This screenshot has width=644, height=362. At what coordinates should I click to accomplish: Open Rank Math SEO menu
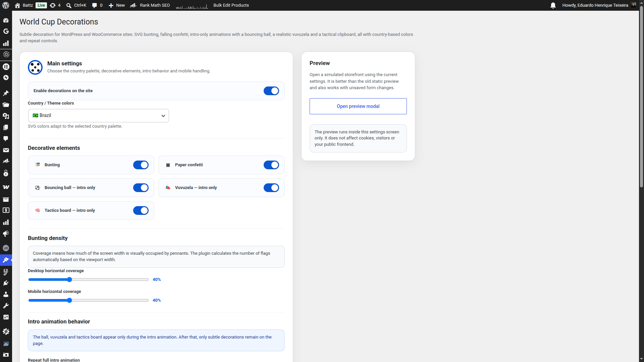(x=150, y=5)
